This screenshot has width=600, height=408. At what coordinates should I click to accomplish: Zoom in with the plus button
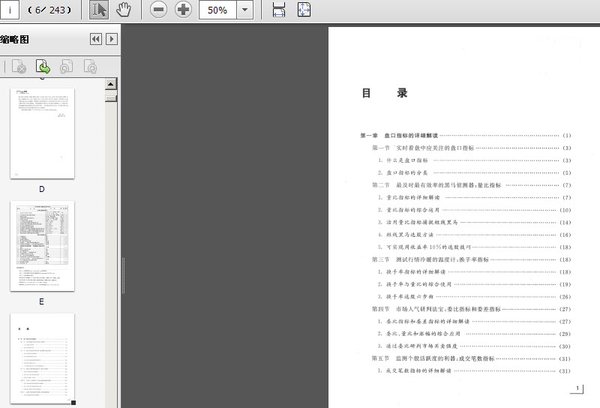click(x=183, y=10)
